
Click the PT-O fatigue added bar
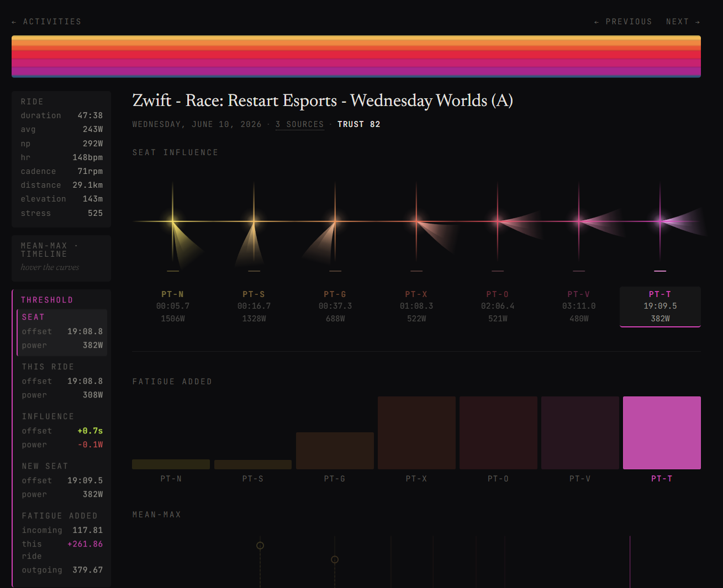pyautogui.click(x=498, y=433)
